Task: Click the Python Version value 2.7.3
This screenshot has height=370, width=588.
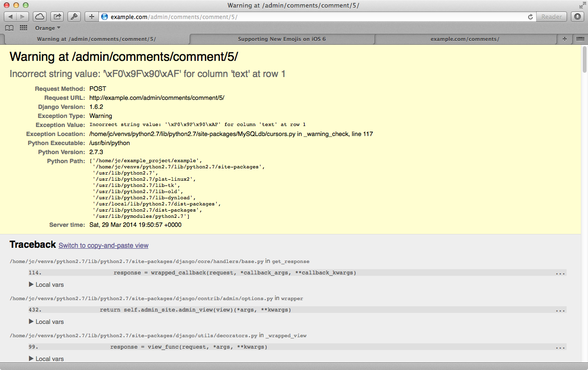Action: pyautogui.click(x=96, y=152)
